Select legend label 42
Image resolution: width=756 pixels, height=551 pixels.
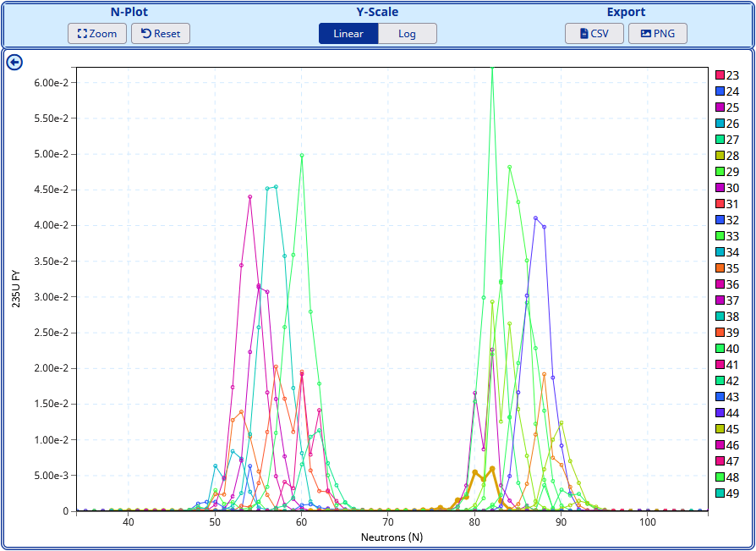732,381
